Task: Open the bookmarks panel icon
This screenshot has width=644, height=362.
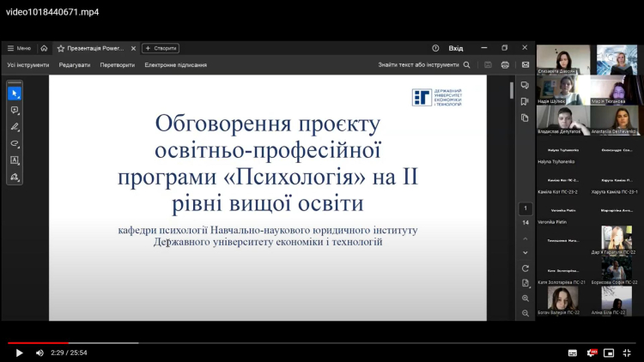Action: [525, 101]
